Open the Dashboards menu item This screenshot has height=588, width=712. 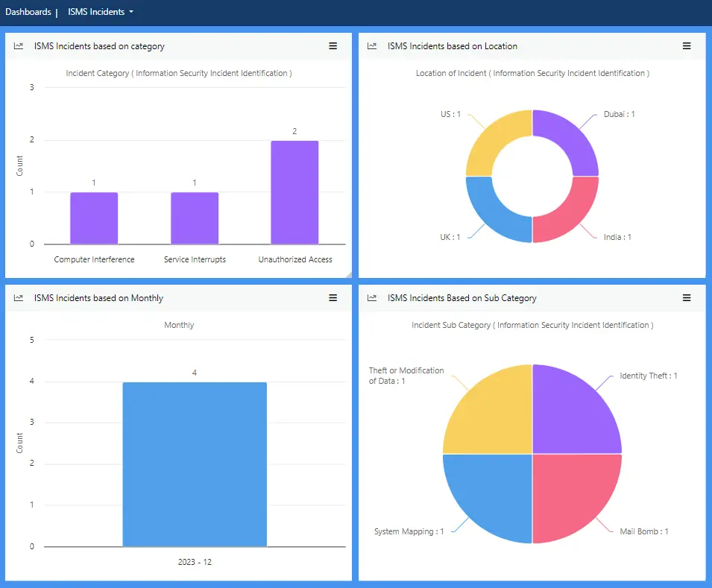pos(28,11)
